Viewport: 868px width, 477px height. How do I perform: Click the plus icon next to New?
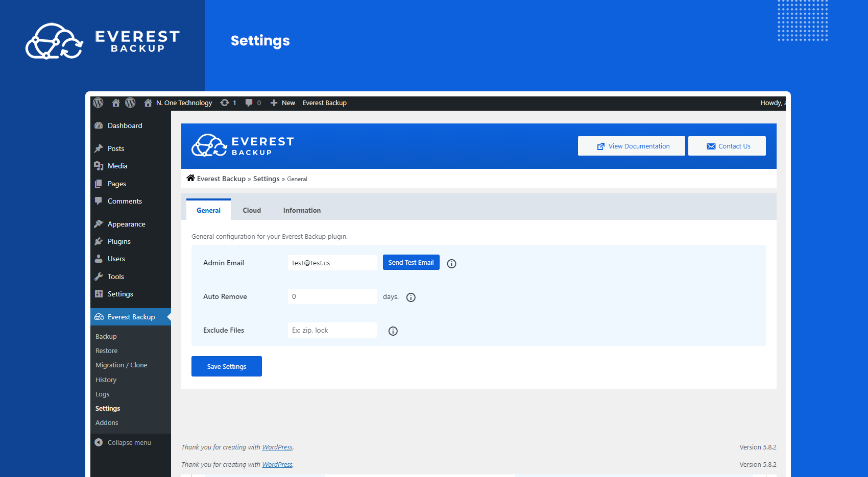274,103
